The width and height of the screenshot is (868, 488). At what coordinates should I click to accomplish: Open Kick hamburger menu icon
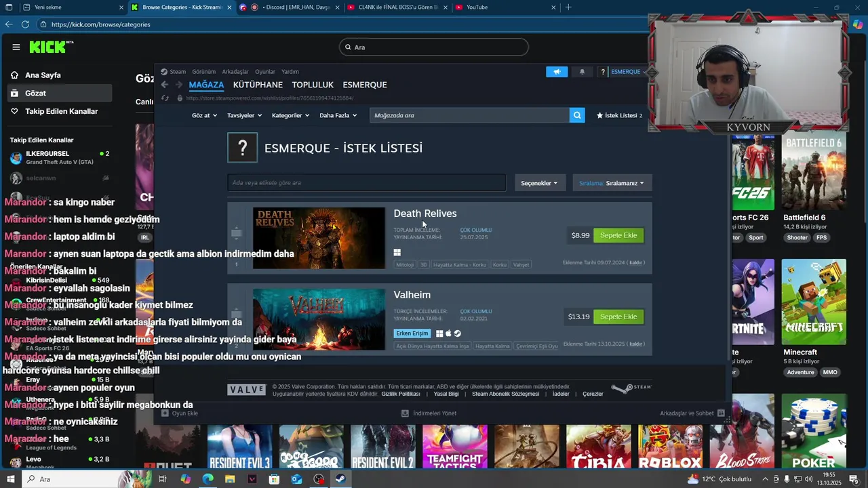point(16,47)
